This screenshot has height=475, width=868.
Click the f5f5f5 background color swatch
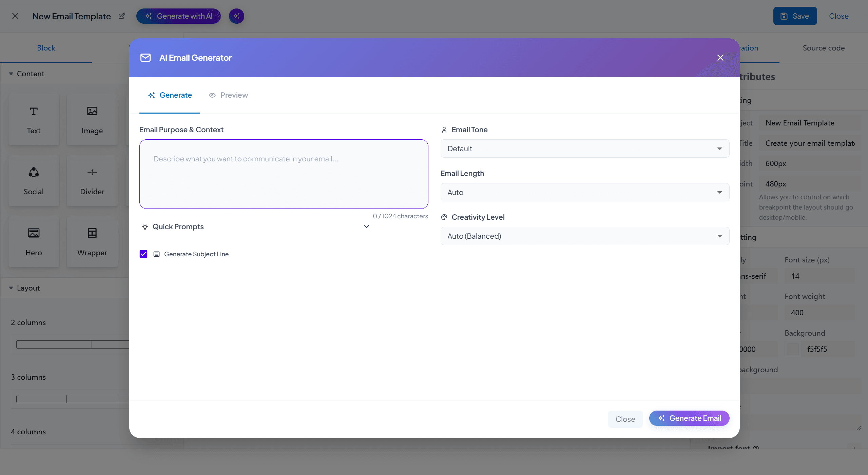click(793, 349)
